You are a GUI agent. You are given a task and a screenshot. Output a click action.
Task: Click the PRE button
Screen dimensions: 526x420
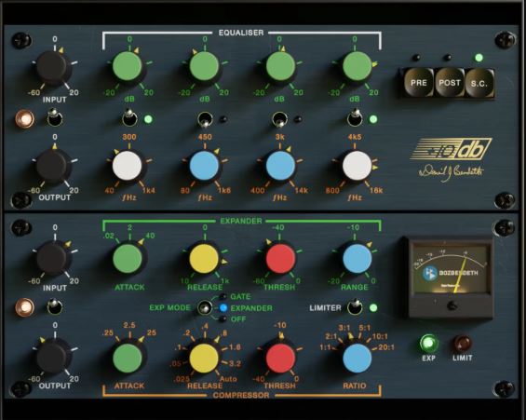point(418,83)
